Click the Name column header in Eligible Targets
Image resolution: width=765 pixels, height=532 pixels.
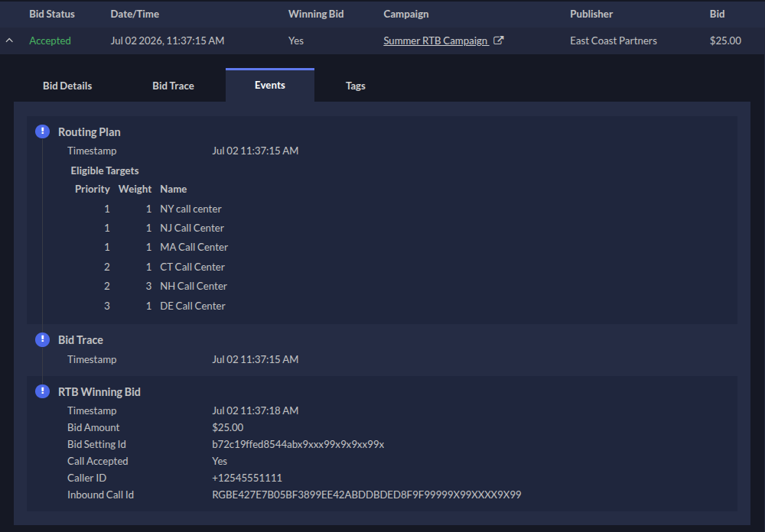[173, 190]
